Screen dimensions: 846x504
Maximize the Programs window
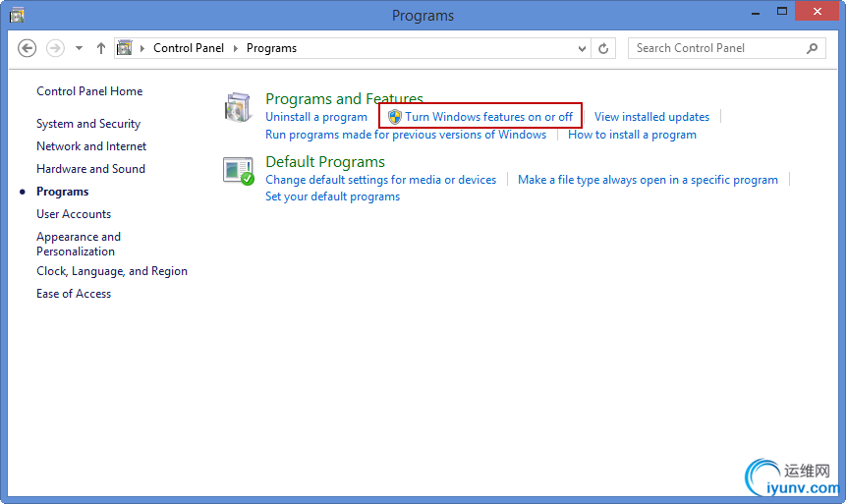782,12
